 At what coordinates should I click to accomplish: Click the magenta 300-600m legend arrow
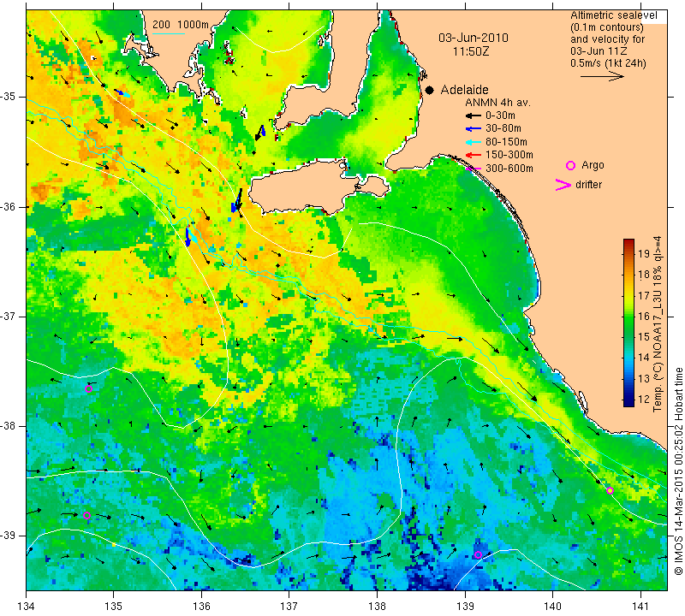(474, 169)
